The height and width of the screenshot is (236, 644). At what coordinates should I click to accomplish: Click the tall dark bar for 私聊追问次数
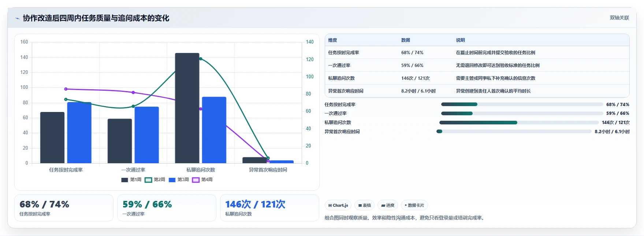[x=187, y=108]
